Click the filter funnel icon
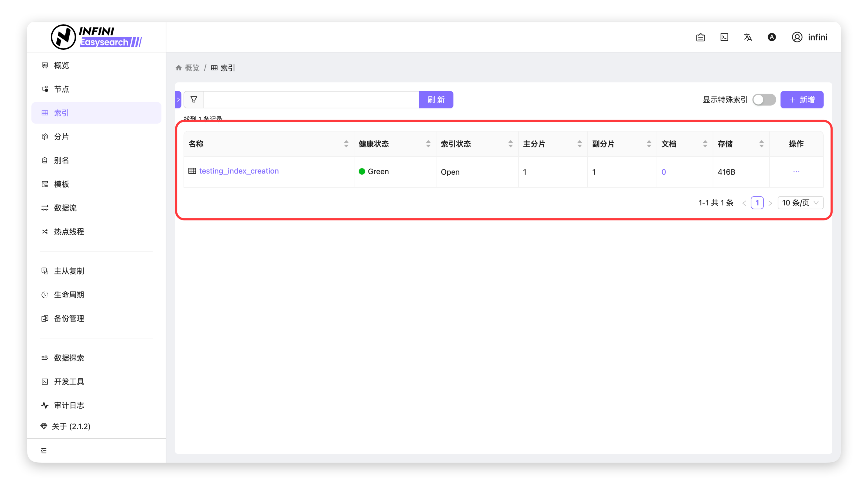 (x=194, y=100)
